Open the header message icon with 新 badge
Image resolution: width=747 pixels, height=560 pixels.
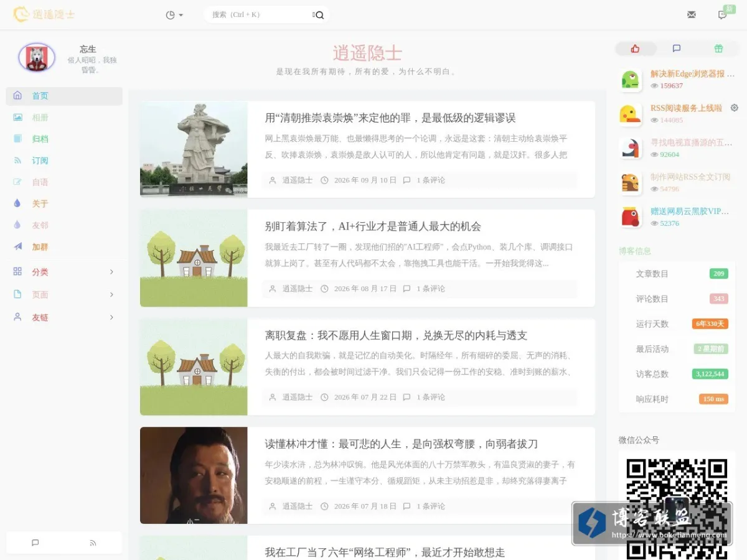(723, 15)
